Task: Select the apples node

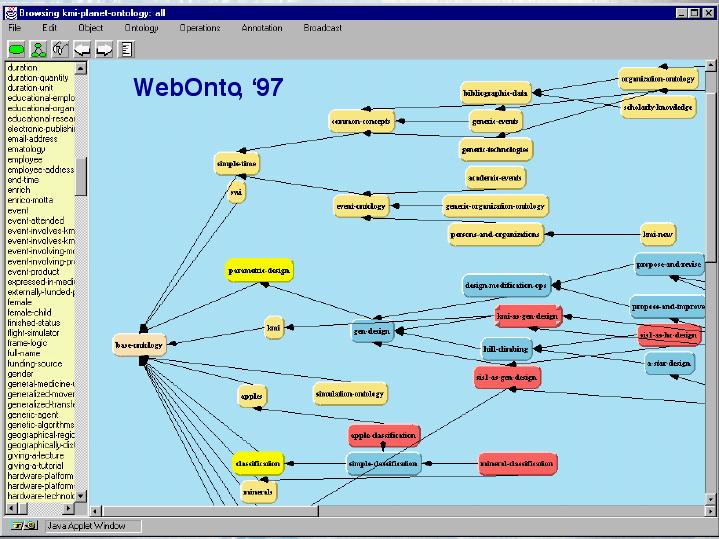Action: pos(252,396)
